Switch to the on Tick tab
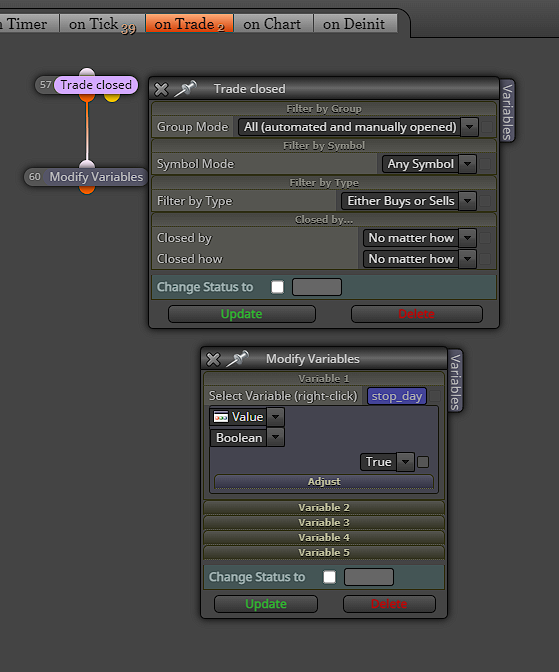559x672 pixels. [102, 24]
